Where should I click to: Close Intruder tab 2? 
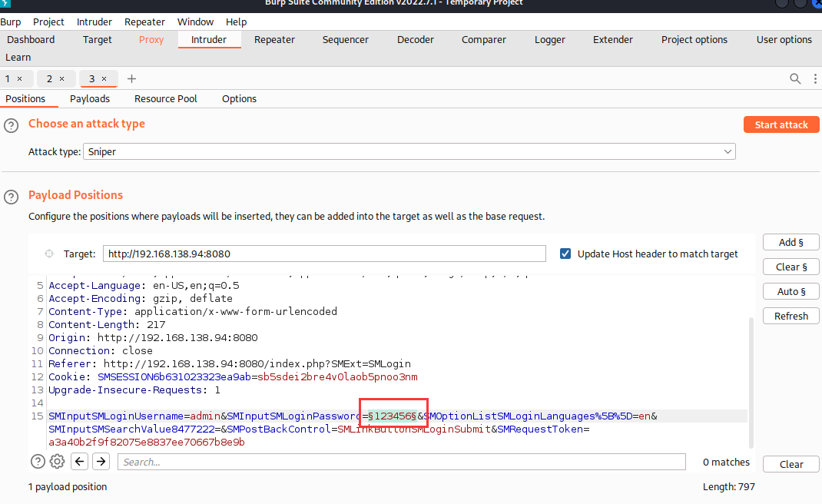62,78
